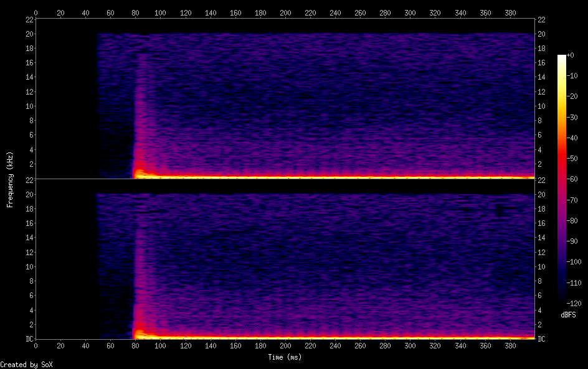588x369 pixels.
Task: Click "10" on lower channel's right frequency axis
Action: [541, 267]
